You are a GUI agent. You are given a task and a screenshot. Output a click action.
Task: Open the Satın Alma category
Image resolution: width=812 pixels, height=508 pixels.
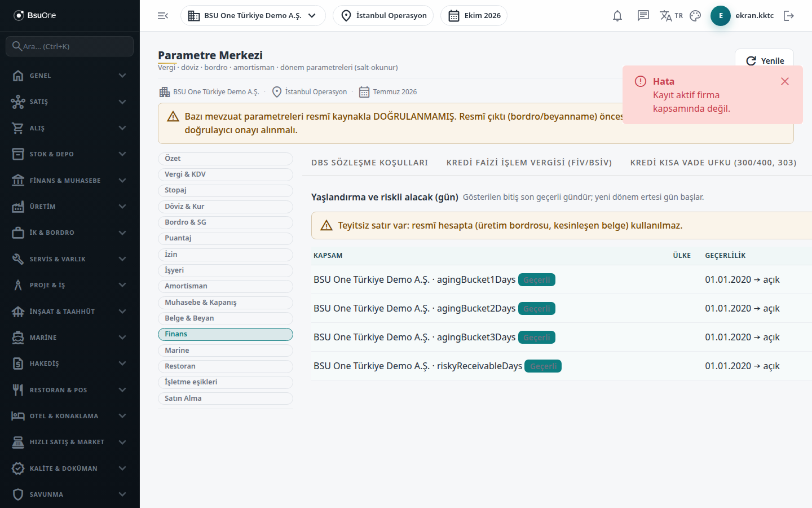(x=226, y=398)
